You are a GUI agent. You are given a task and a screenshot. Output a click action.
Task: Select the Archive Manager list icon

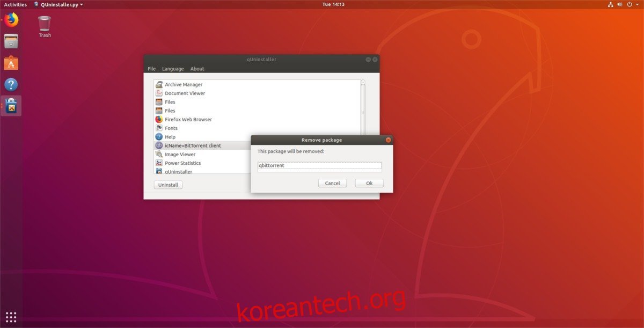(x=159, y=84)
